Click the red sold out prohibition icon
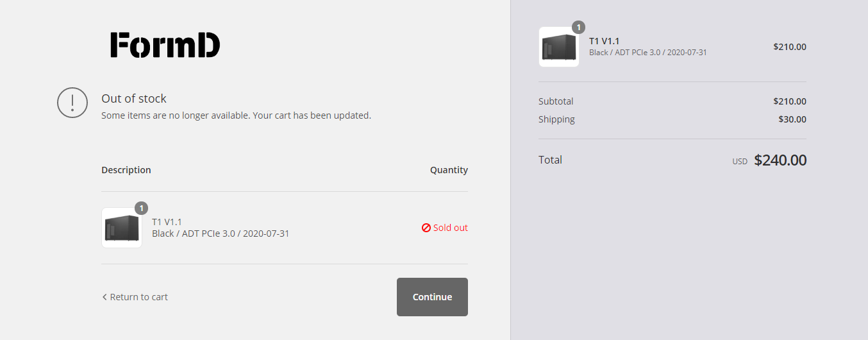This screenshot has height=340, width=868. [426, 228]
